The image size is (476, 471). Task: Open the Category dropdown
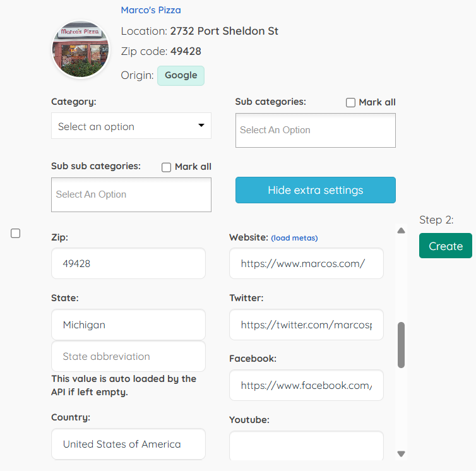coord(131,126)
